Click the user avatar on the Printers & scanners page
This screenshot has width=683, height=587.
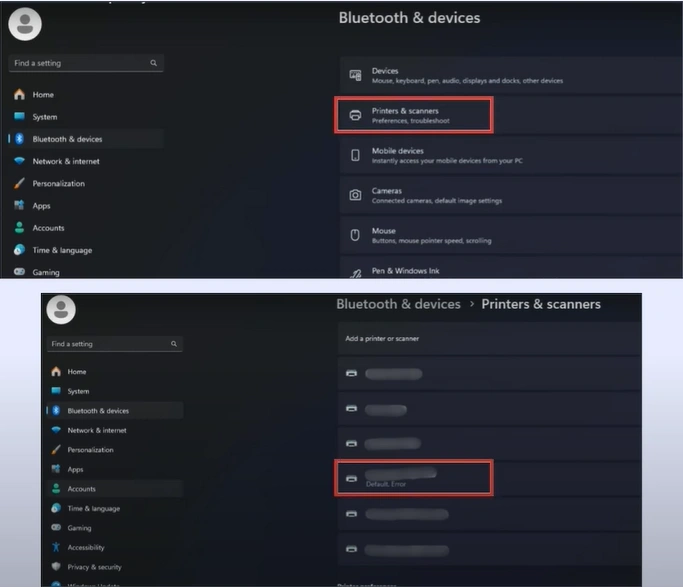[60, 309]
